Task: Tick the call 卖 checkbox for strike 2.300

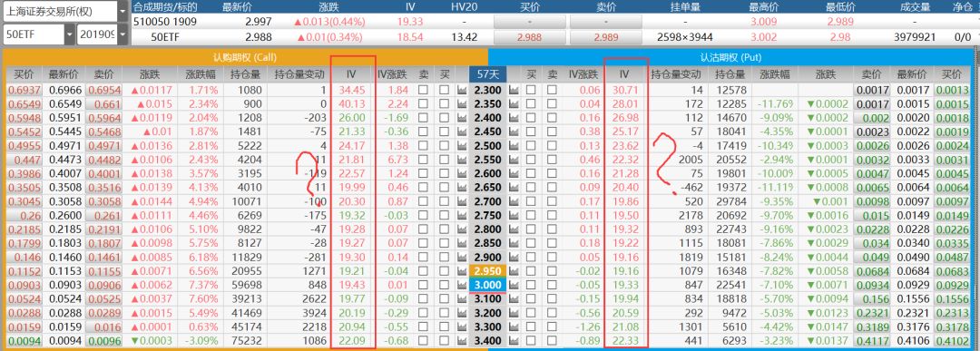Action: point(423,91)
